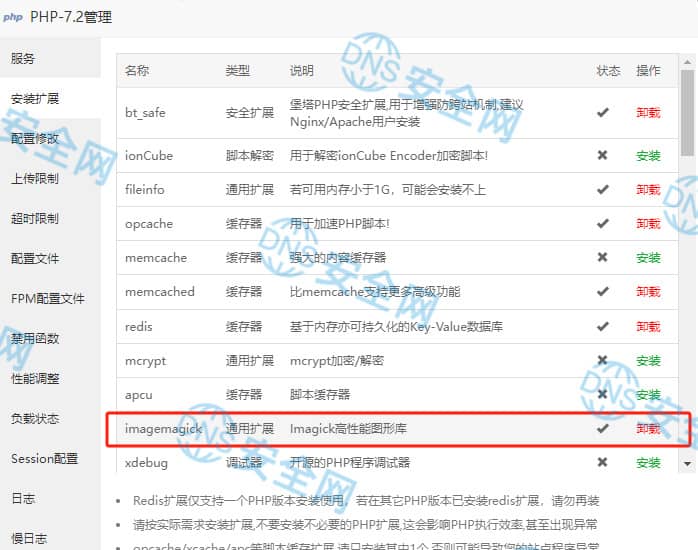Click description Imagick高性能图形库

click(x=348, y=429)
